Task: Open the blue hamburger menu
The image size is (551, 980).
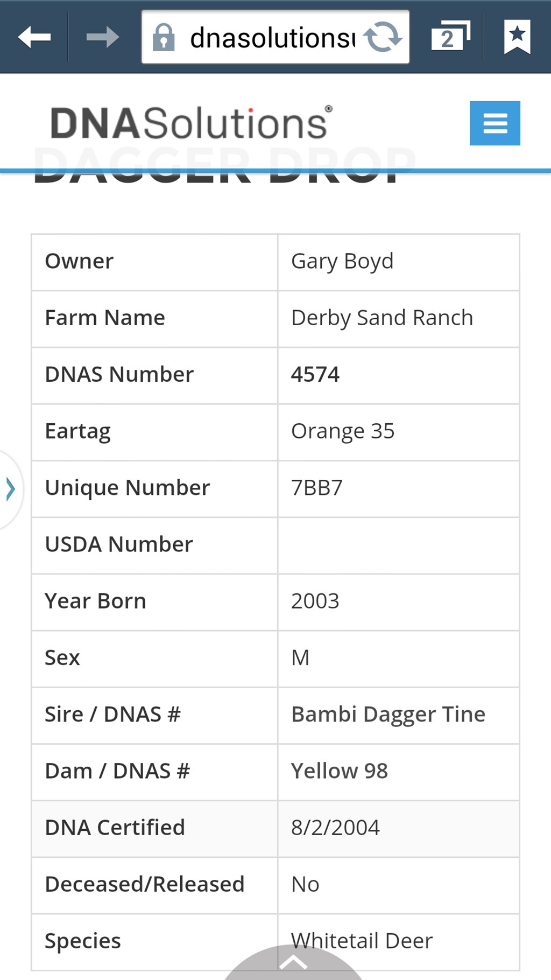Action: (495, 123)
